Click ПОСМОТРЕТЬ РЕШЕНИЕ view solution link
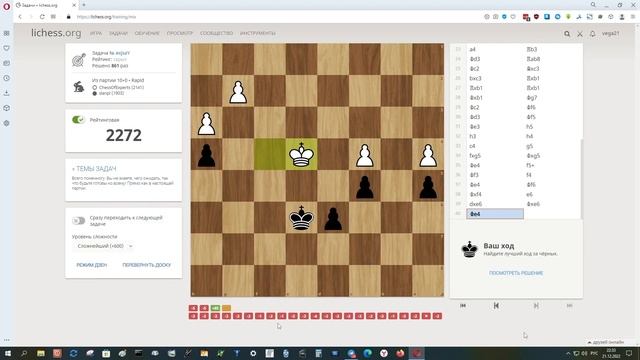 [516, 273]
